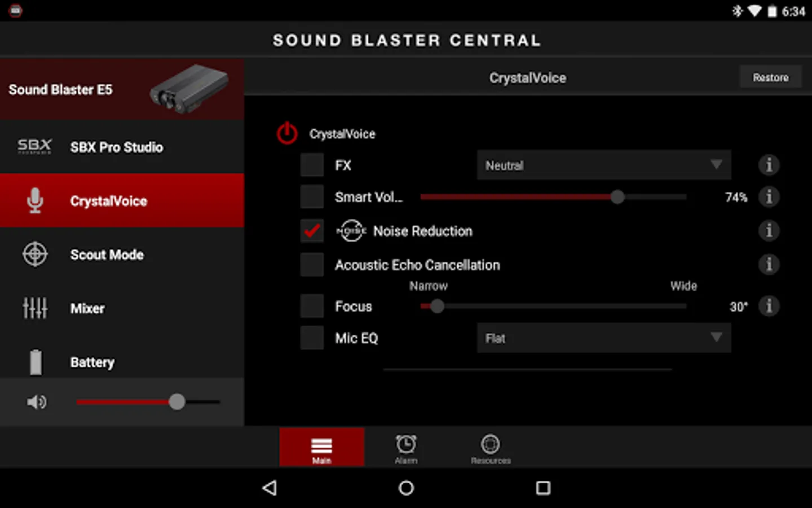Viewport: 812px width, 508px height.
Task: Click the Restore button
Action: [770, 77]
